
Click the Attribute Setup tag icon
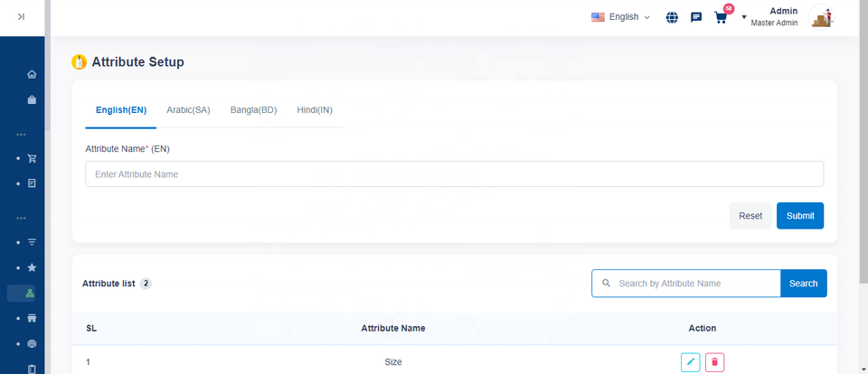[80, 62]
